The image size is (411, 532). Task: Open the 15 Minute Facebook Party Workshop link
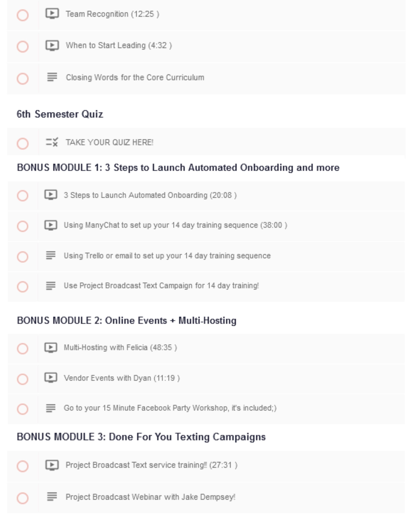coord(170,408)
